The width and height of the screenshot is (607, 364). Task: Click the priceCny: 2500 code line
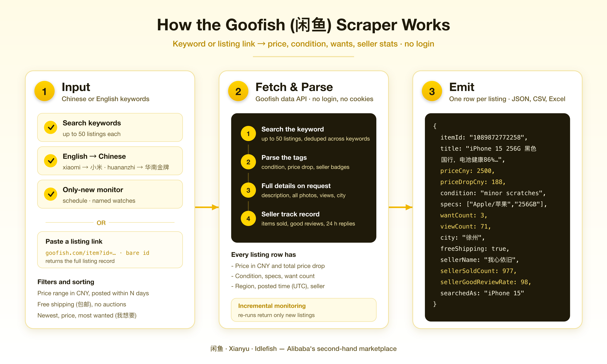[467, 171]
